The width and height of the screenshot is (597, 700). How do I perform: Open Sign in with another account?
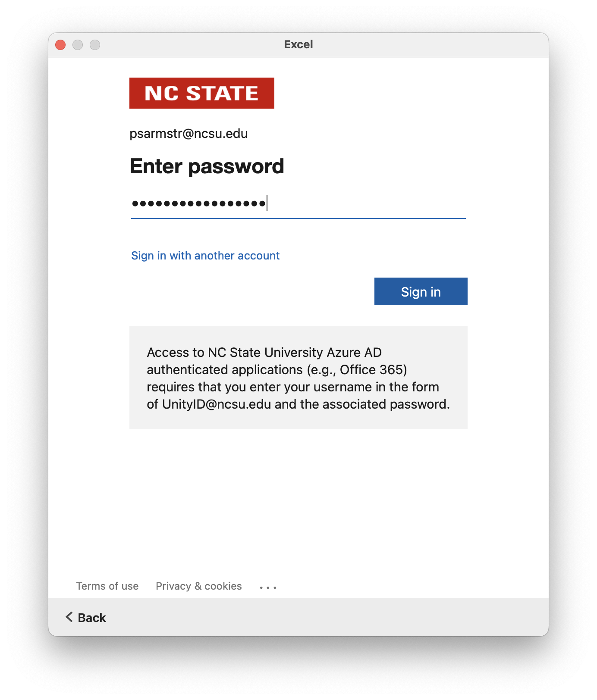tap(205, 256)
